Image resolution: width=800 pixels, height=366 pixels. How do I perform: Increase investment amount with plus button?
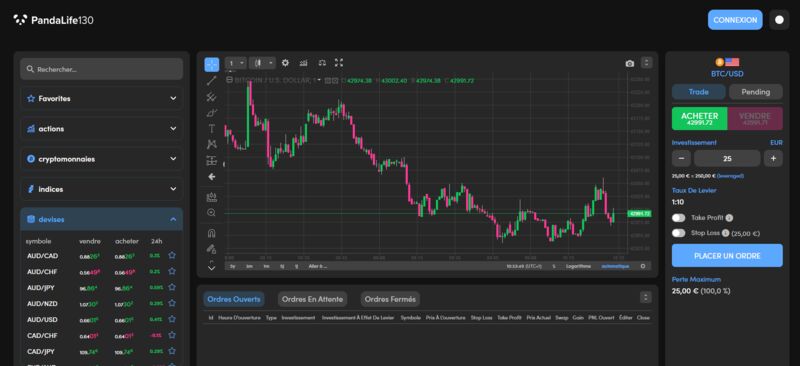click(x=773, y=159)
